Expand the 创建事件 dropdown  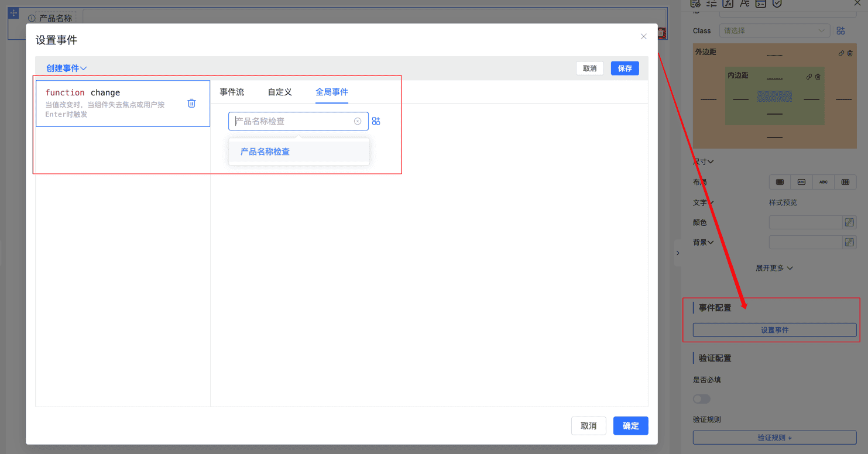66,68
